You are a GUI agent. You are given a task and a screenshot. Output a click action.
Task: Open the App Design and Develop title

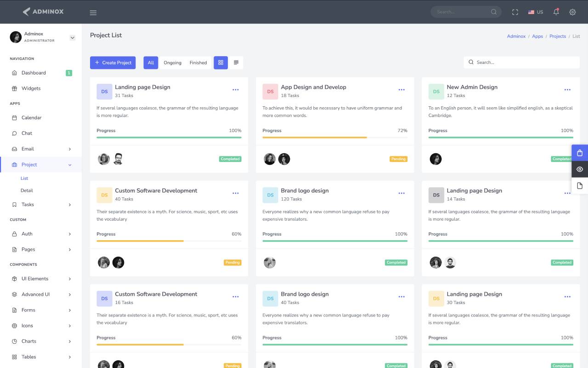click(x=313, y=87)
